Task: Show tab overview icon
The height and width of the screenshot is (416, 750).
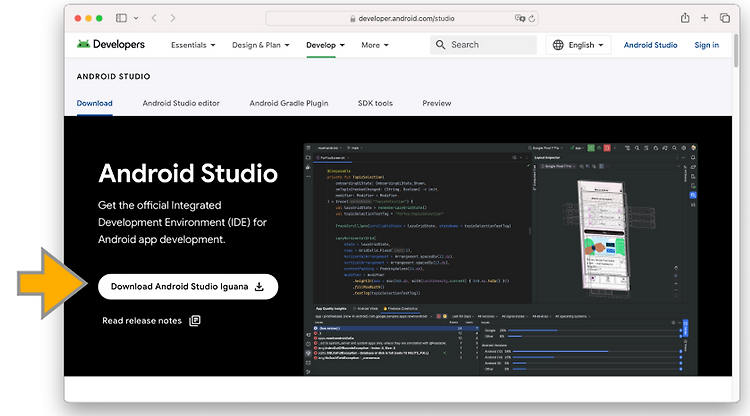Action: pos(725,18)
